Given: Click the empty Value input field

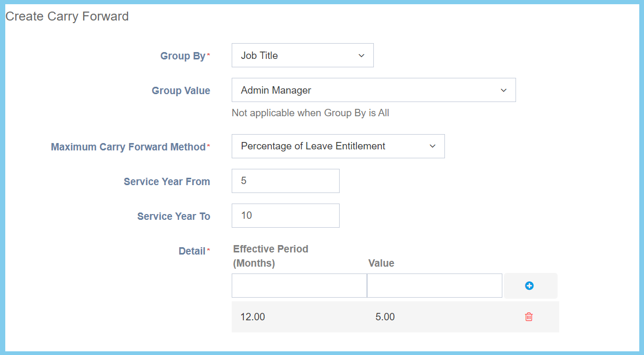Looking at the screenshot, I should click(x=434, y=286).
